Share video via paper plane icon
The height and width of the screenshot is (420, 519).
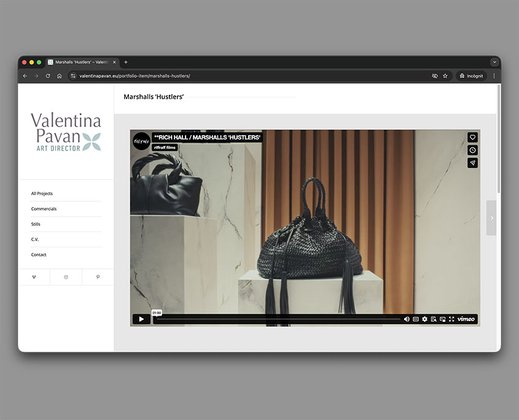[472, 163]
